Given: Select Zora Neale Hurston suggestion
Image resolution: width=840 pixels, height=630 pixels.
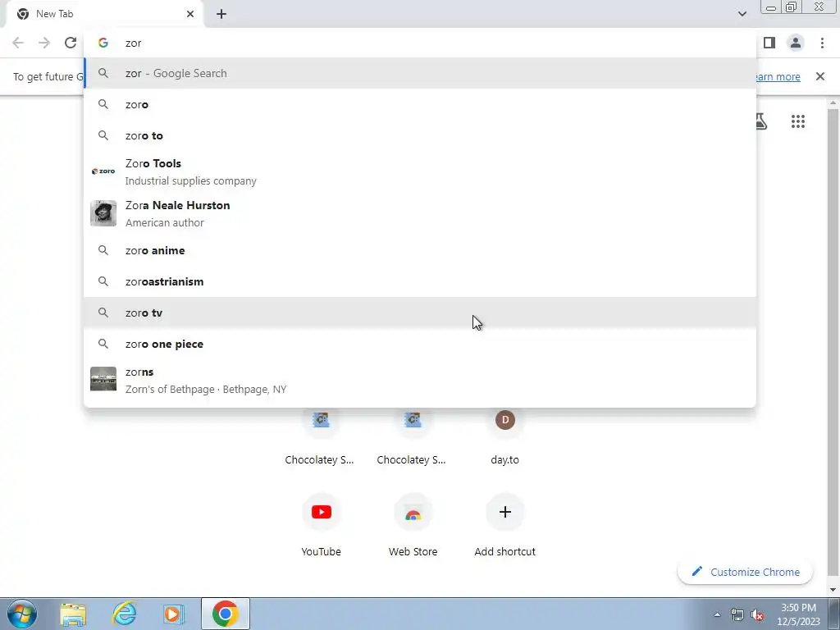Looking at the screenshot, I should coord(421,213).
